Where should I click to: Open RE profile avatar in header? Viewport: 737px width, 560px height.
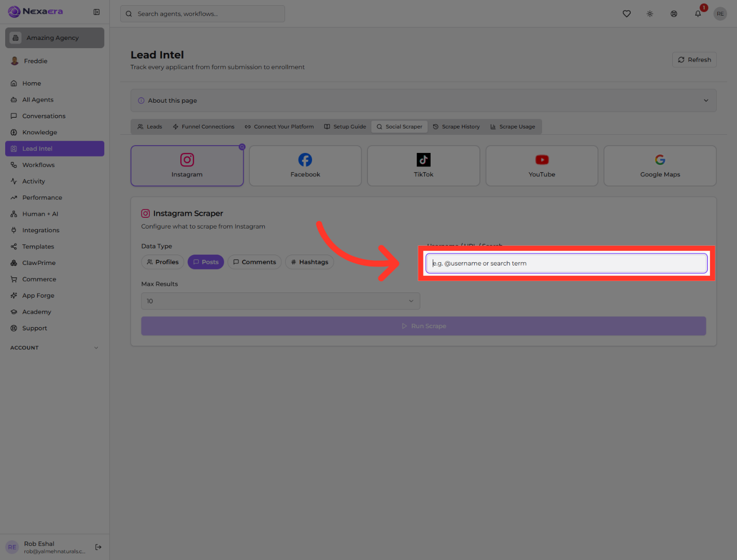tap(720, 14)
